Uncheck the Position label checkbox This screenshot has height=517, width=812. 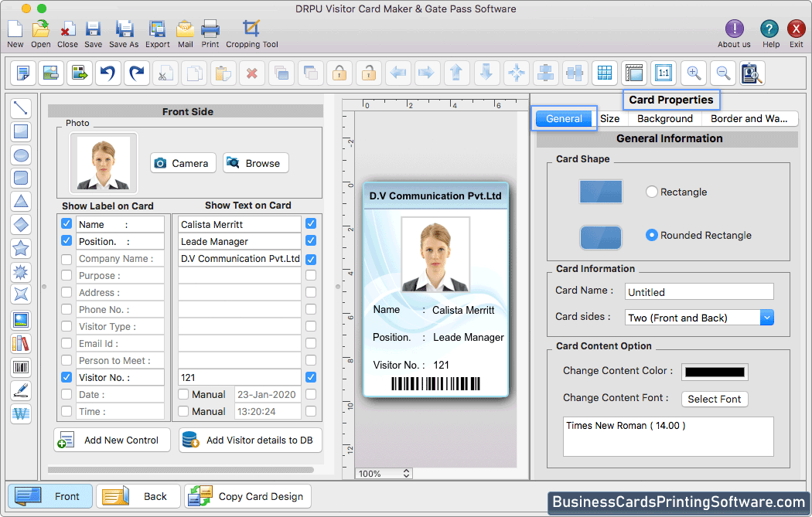tap(67, 240)
